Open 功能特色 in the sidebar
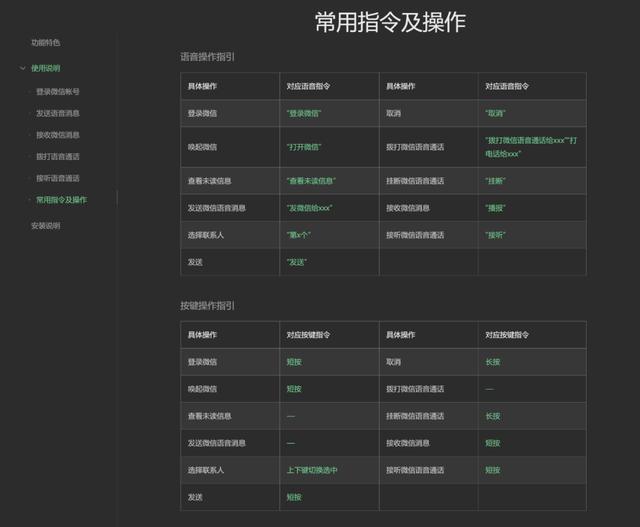The width and height of the screenshot is (640, 527). tap(46, 42)
